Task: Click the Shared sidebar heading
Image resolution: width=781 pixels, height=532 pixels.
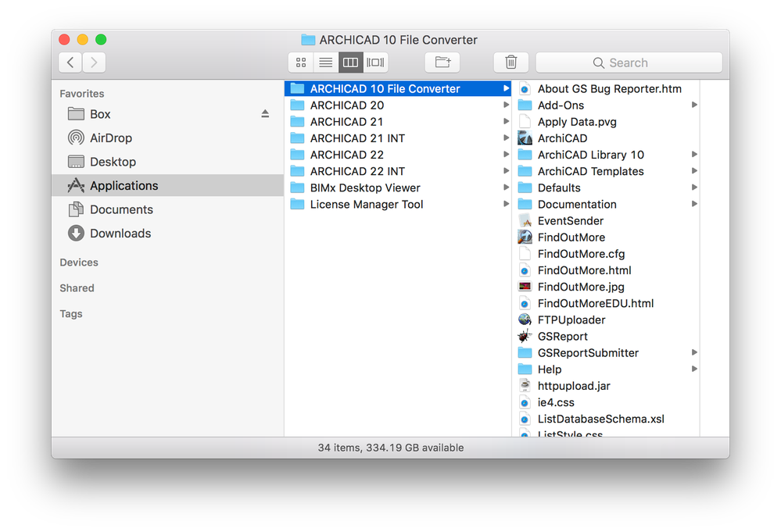Action: (x=77, y=288)
